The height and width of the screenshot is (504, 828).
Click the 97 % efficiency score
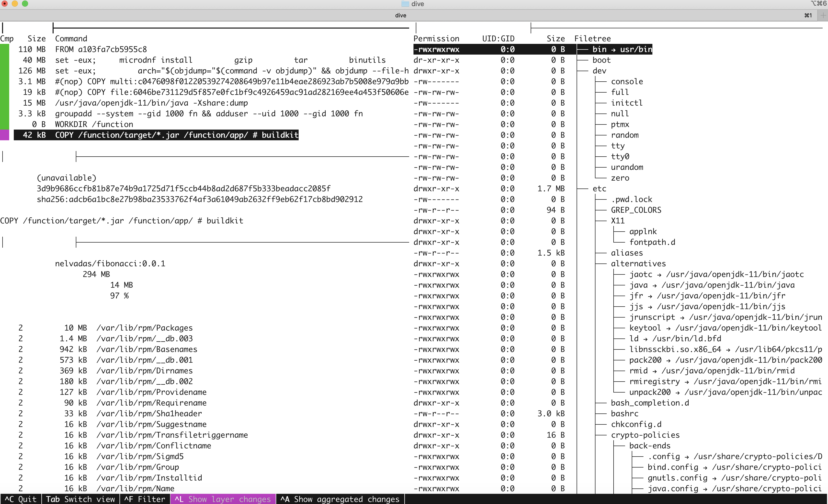[119, 296]
